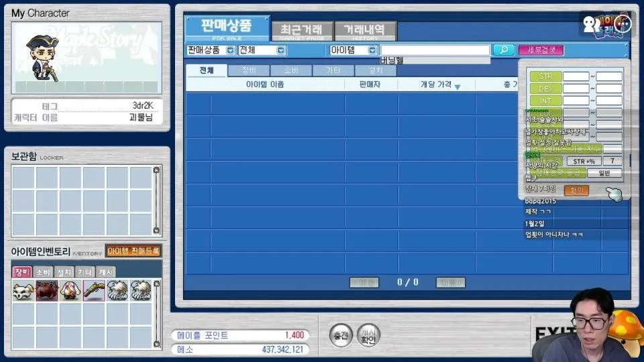The height and width of the screenshot is (362, 644).
Task: Click the 개당 가격 sort arrow
Action: (x=458, y=86)
